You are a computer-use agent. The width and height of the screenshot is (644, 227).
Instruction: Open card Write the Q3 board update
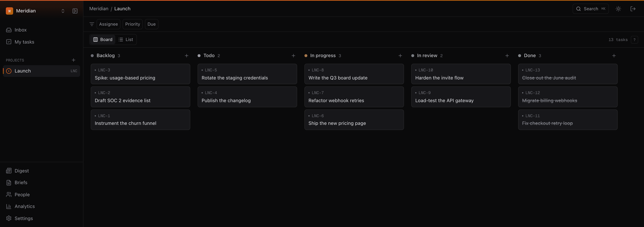[x=354, y=74]
